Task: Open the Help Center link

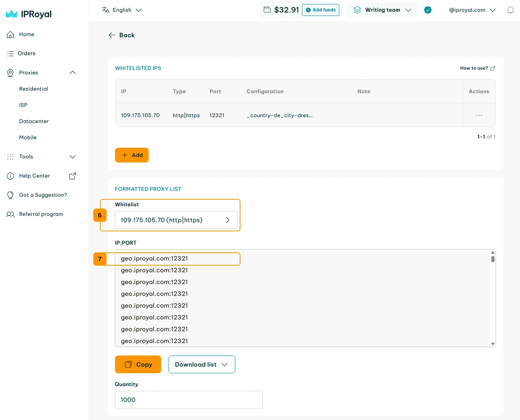Action: [x=35, y=176]
